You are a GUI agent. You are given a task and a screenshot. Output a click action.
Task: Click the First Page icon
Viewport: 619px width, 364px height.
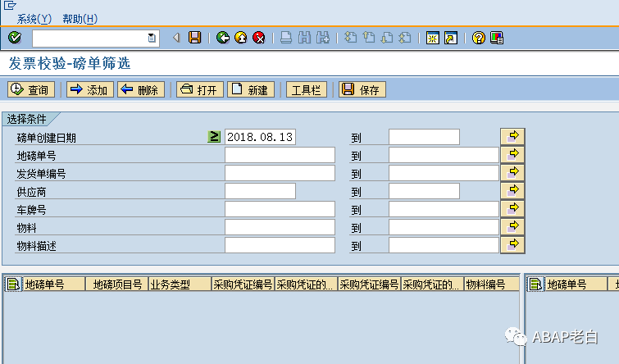(350, 38)
